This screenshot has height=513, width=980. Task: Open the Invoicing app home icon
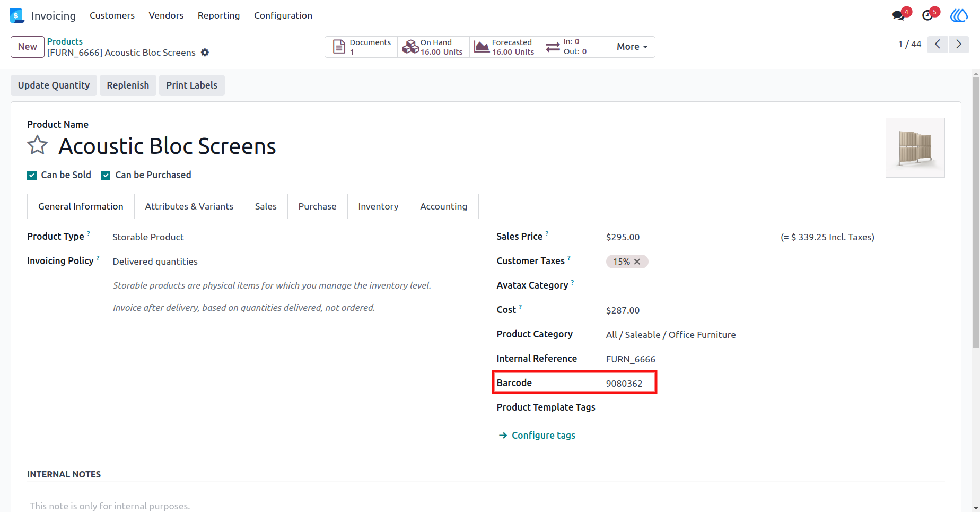pos(17,15)
